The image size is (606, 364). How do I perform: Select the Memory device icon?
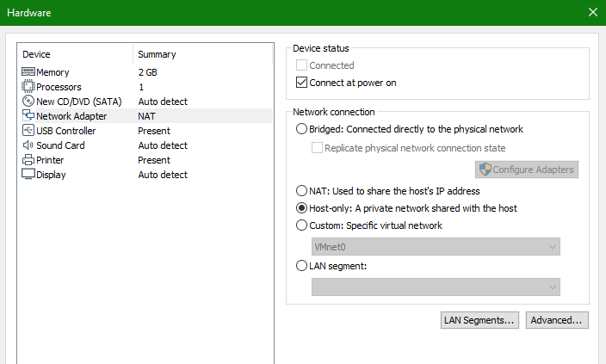point(28,72)
